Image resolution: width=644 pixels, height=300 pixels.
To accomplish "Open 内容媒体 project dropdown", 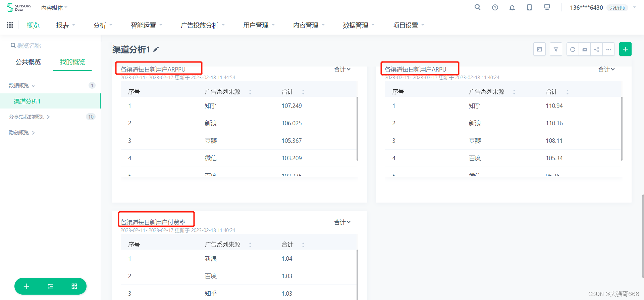I will [54, 7].
